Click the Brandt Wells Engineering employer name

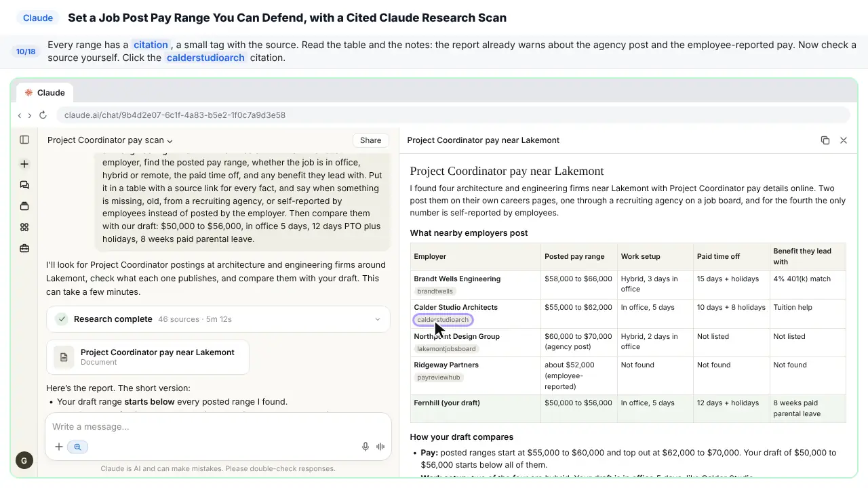point(457,279)
